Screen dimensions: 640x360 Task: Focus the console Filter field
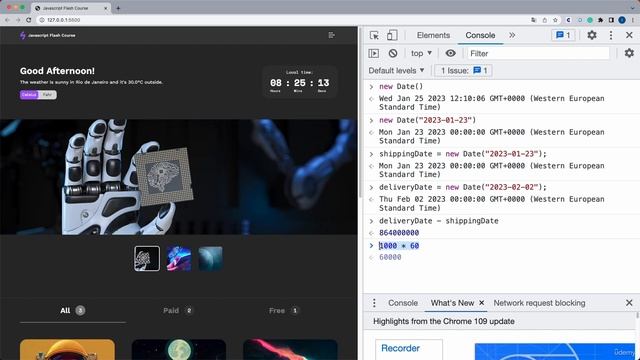pyautogui.click(x=538, y=53)
